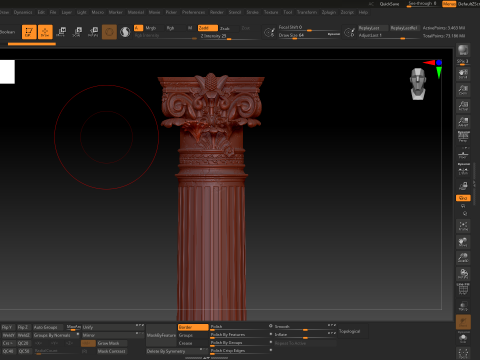Click the circular icon left of ReplayLast
The image size is (480, 360).
(349, 32)
